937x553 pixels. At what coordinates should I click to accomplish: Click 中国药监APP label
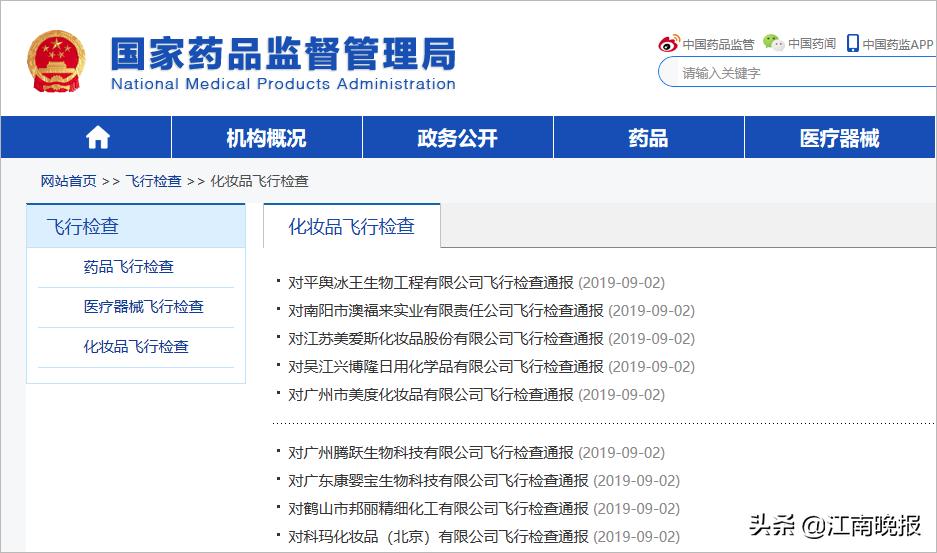click(898, 44)
